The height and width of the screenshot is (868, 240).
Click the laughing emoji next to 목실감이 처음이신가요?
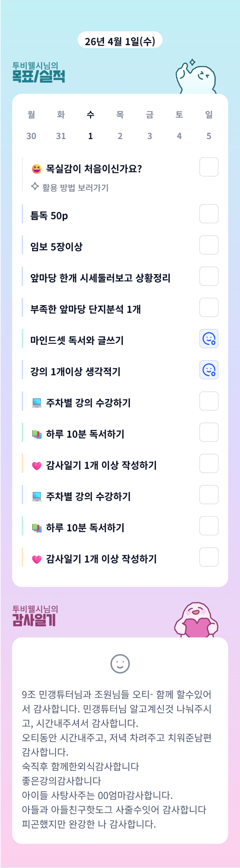36,169
